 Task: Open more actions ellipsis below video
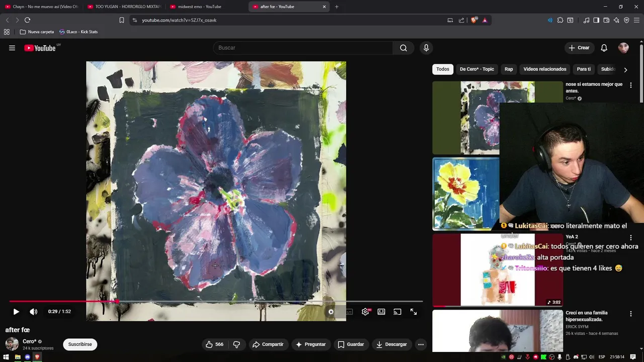click(421, 344)
